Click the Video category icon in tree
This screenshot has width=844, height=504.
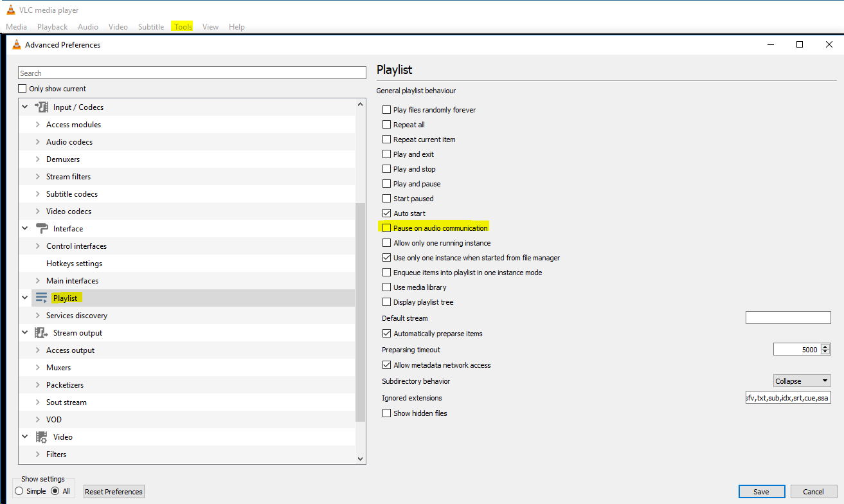[x=41, y=437]
